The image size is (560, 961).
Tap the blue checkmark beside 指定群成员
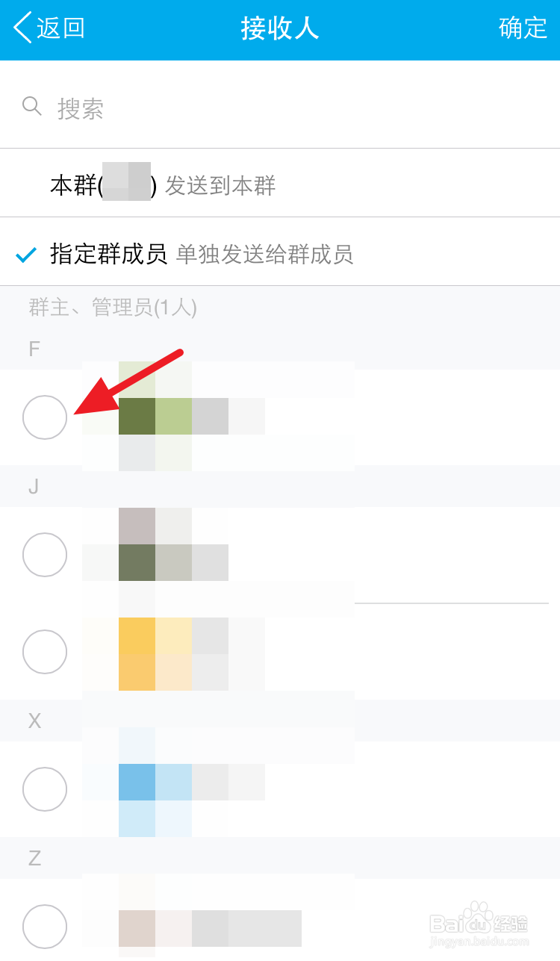(26, 255)
